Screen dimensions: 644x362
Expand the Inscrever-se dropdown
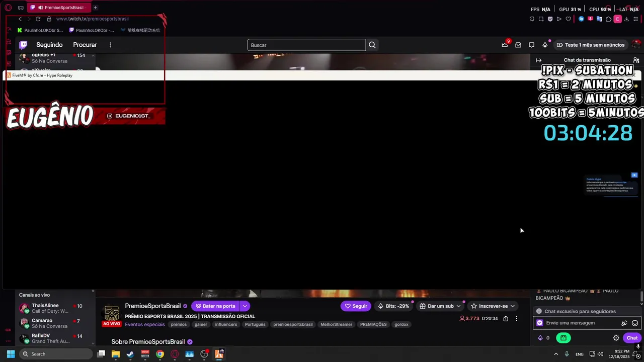[513, 306]
